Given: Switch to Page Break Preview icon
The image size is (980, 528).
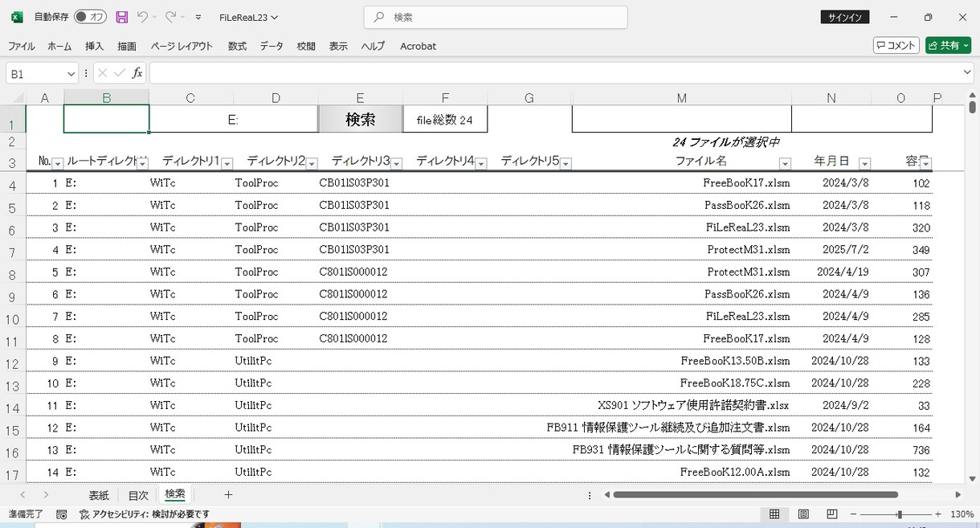Looking at the screenshot, I should point(832,514).
